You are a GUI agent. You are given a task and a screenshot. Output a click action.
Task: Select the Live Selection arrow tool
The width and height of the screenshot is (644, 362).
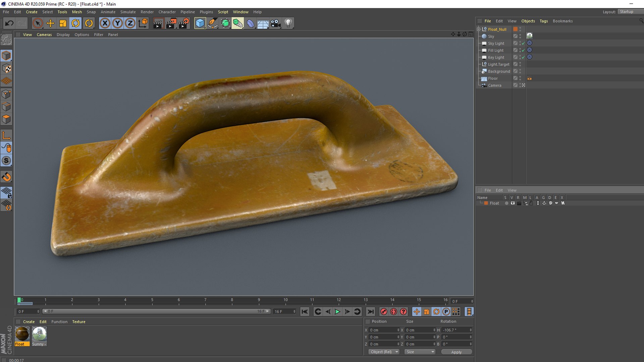(x=38, y=23)
